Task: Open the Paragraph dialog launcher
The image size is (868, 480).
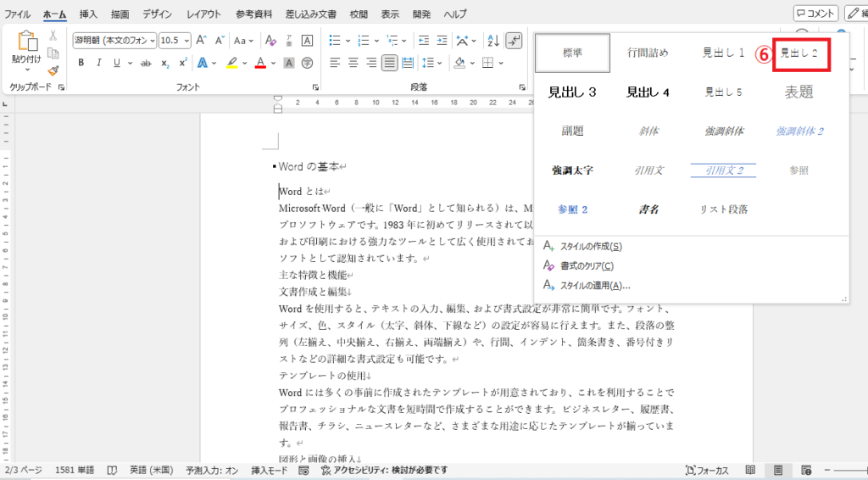Action: click(x=522, y=87)
